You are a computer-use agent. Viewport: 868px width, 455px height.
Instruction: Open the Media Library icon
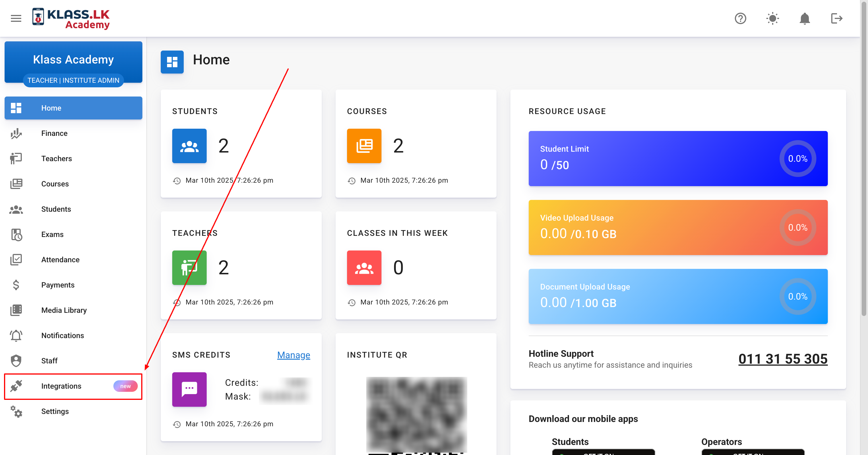[16, 310]
